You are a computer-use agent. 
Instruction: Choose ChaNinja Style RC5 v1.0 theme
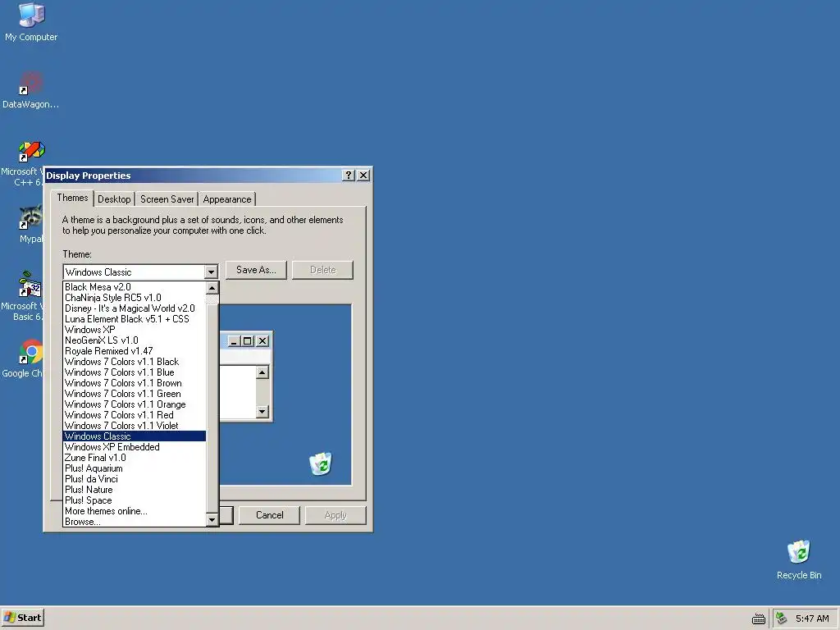point(135,298)
